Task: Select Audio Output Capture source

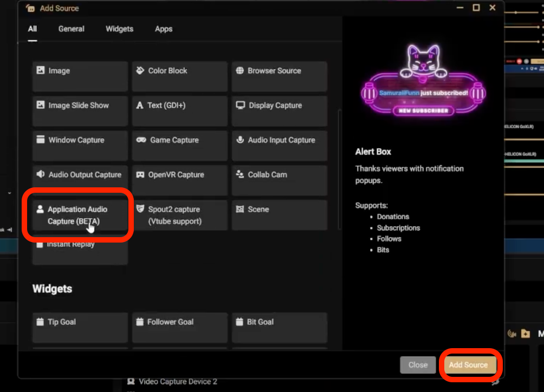Action: click(80, 175)
